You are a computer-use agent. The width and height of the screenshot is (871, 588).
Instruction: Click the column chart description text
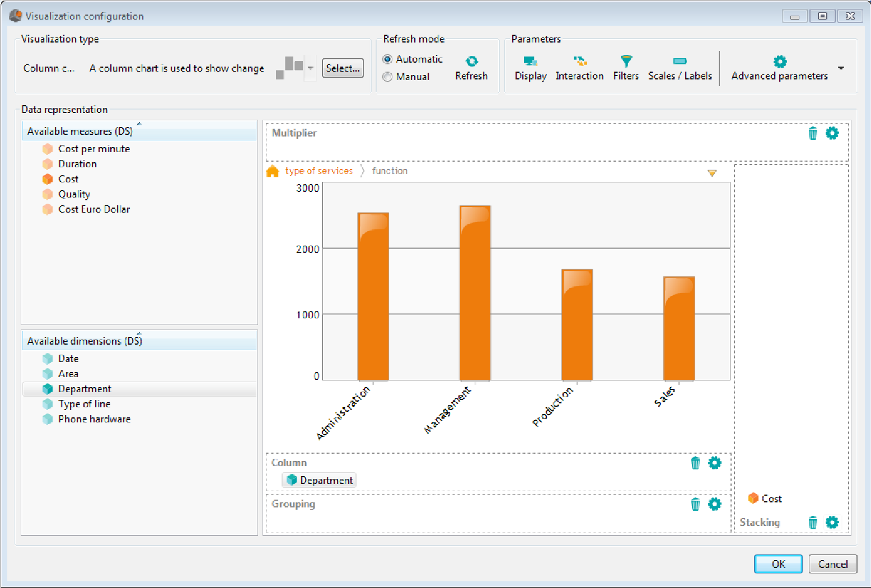(x=177, y=68)
